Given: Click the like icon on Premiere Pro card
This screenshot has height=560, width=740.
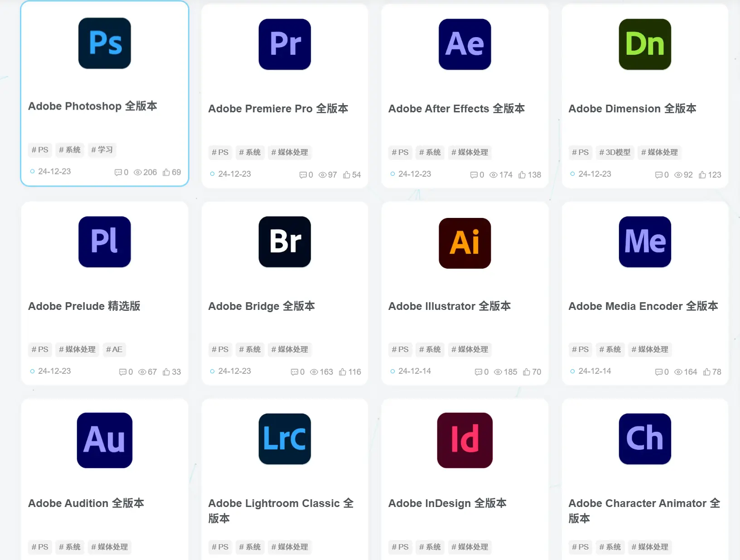Looking at the screenshot, I should point(347,174).
